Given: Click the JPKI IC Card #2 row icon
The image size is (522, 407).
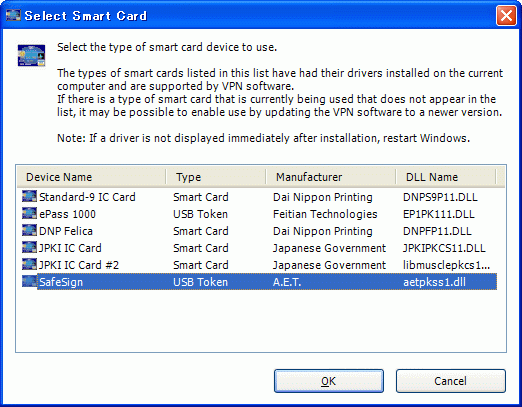Looking at the screenshot, I should pyautogui.click(x=29, y=264).
